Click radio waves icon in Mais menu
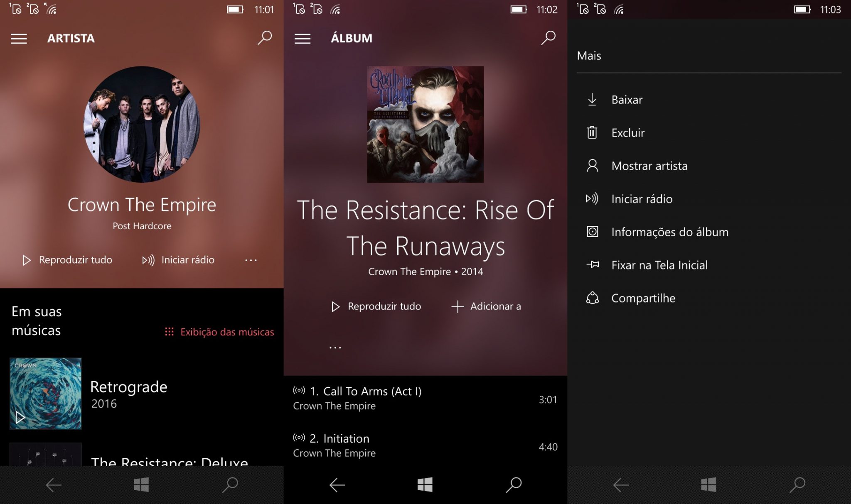 point(592,198)
